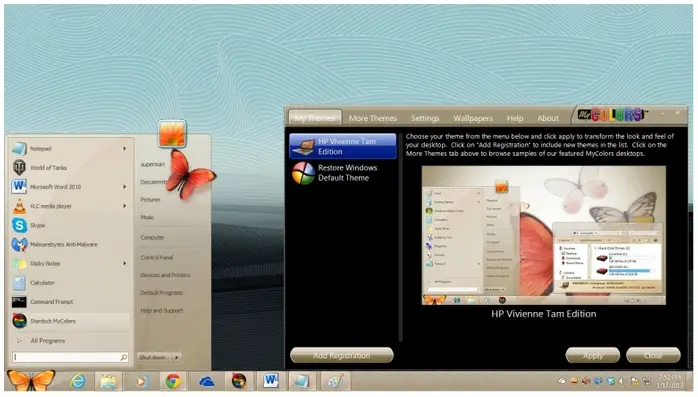
Task: Click the volume speaker tray icon
Action: 622,381
